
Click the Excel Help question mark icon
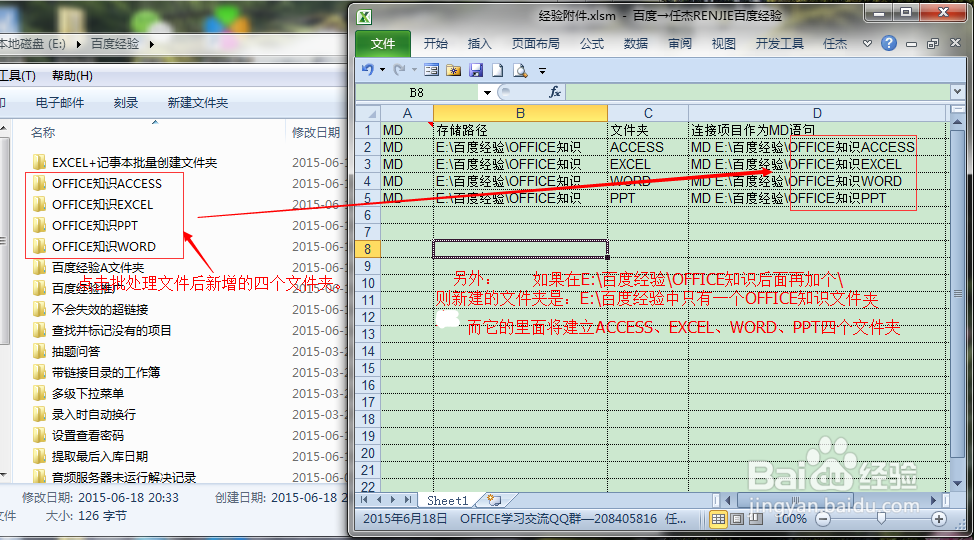(x=889, y=43)
